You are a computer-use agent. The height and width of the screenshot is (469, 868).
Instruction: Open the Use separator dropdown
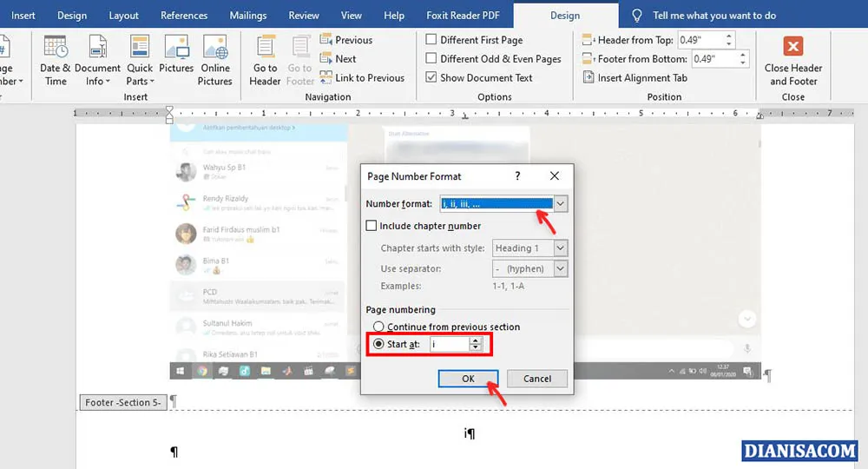[560, 269]
